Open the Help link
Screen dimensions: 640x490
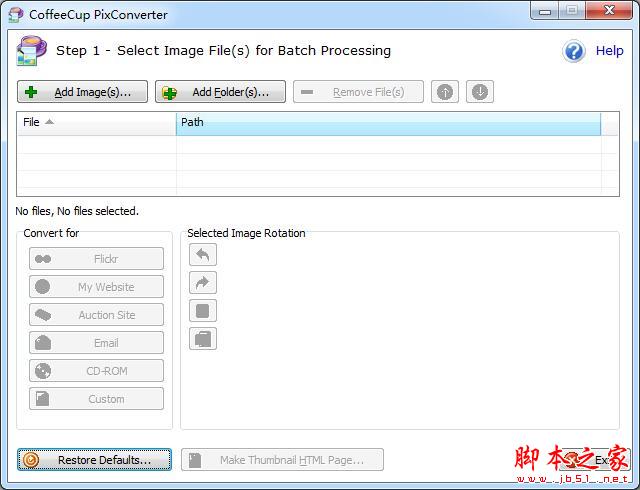point(609,51)
